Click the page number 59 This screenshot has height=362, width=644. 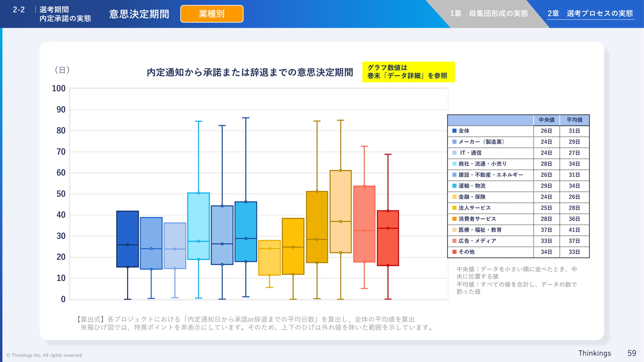pyautogui.click(x=632, y=353)
